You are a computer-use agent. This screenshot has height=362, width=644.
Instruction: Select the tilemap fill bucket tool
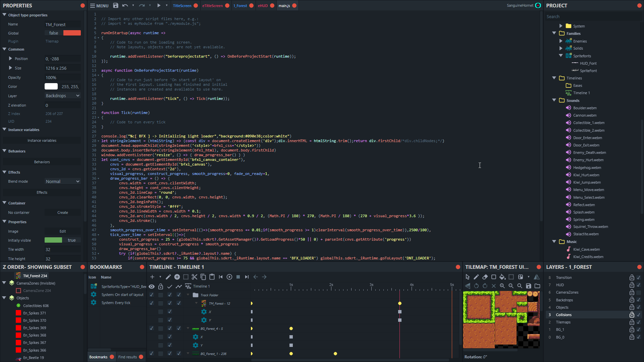point(502,277)
